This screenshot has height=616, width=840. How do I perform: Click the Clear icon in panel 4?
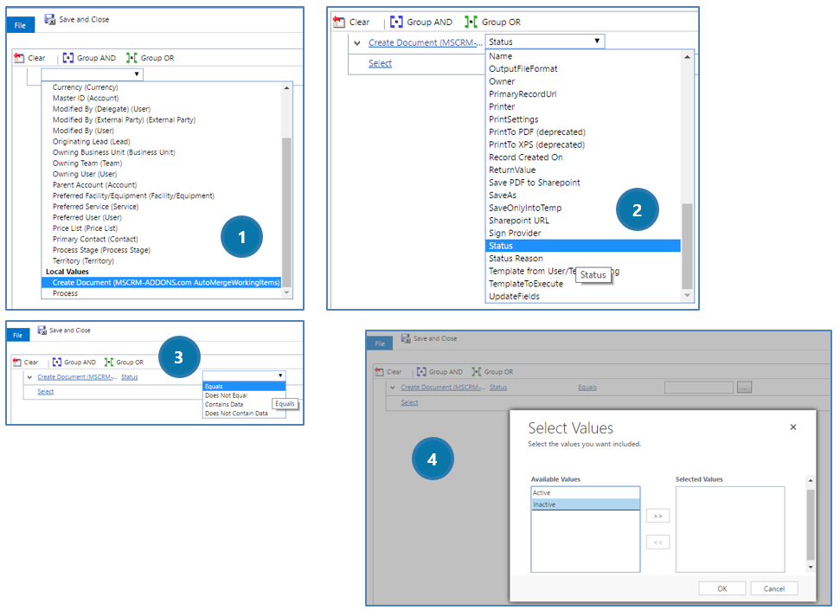[379, 372]
